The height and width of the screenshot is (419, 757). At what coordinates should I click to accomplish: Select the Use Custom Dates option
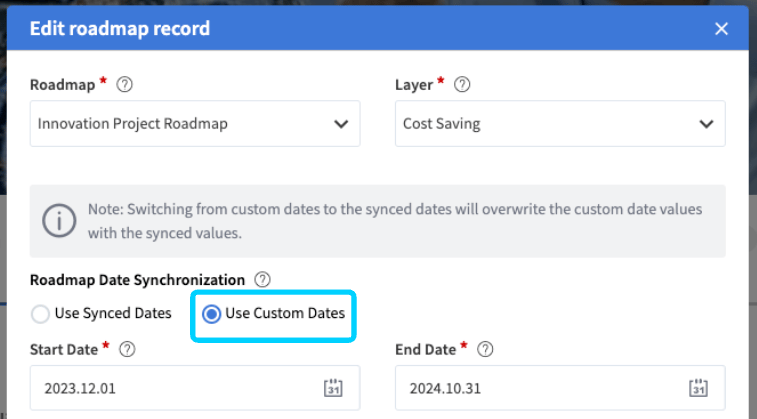pyautogui.click(x=211, y=314)
